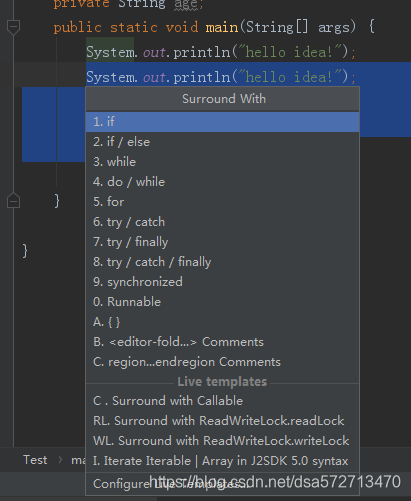The image size is (411, 501).
Task: Click 'age' field name in declaration
Action: 186,5
